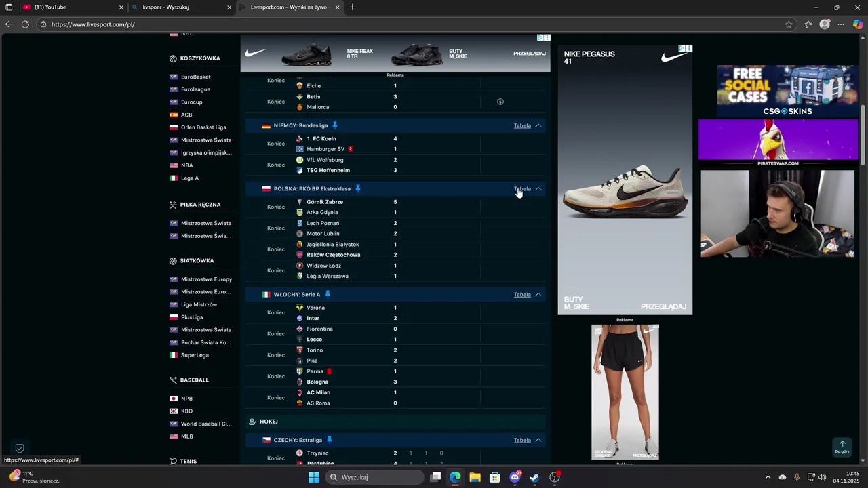Open the Bundesliga Tabela link
Screen dimensions: 868x488
(522, 125)
